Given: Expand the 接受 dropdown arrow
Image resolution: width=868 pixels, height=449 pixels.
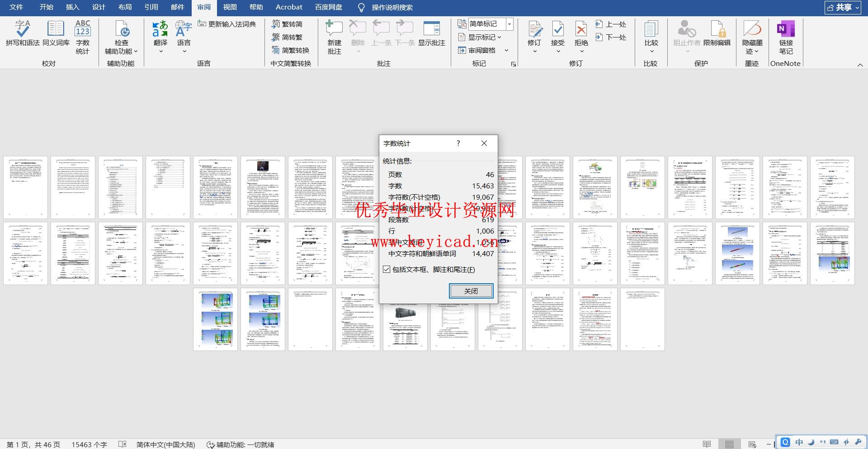Looking at the screenshot, I should (x=558, y=51).
